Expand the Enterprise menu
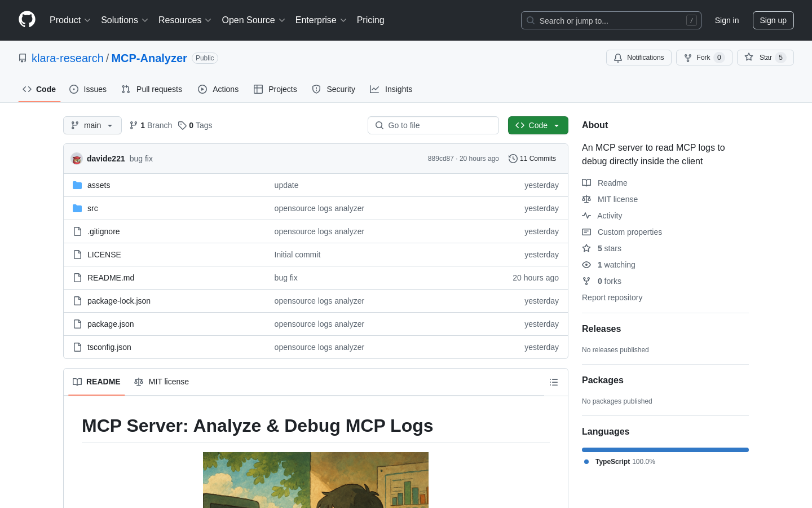 (x=321, y=20)
